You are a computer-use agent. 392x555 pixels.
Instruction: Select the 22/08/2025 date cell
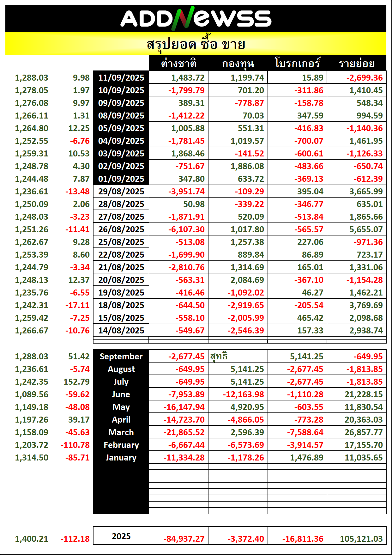pos(121,254)
